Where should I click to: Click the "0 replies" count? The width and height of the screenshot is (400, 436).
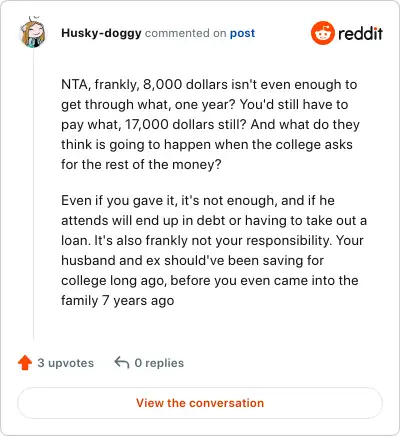[159, 363]
